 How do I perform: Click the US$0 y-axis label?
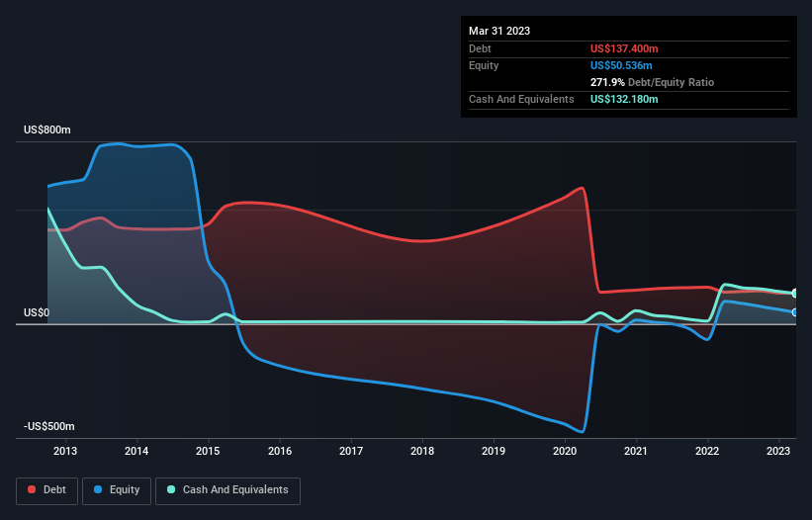coord(37,313)
